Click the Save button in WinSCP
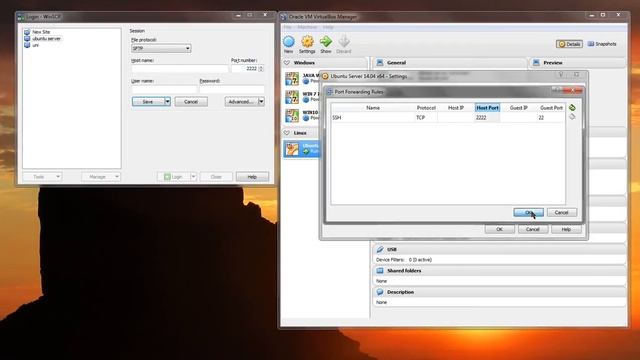This screenshot has height=360, width=640. coord(148,101)
